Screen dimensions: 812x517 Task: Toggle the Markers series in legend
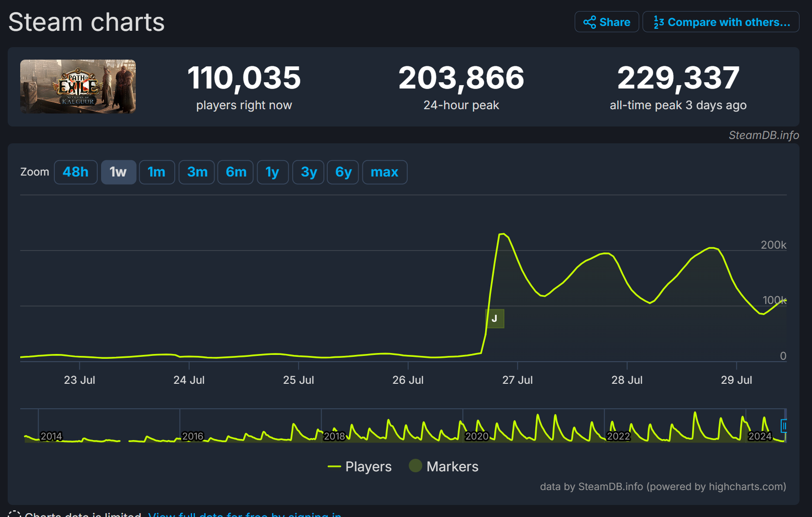coord(443,467)
